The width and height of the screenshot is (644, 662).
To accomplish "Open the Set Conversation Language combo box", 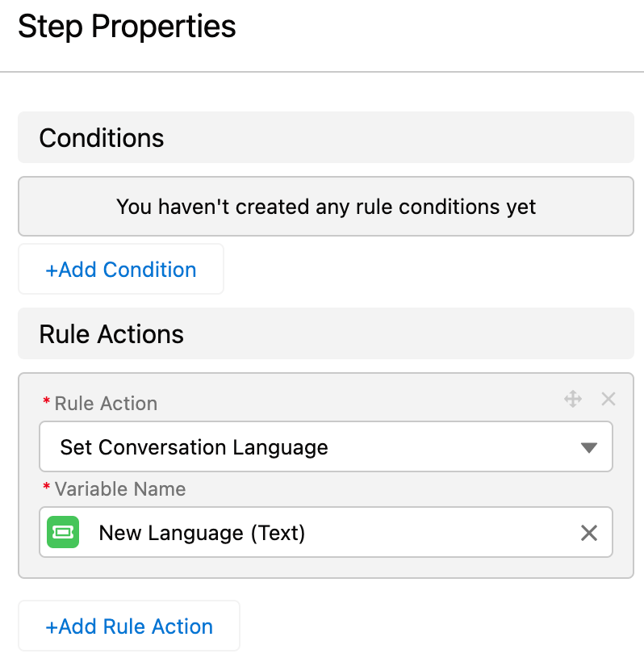I will [326, 446].
